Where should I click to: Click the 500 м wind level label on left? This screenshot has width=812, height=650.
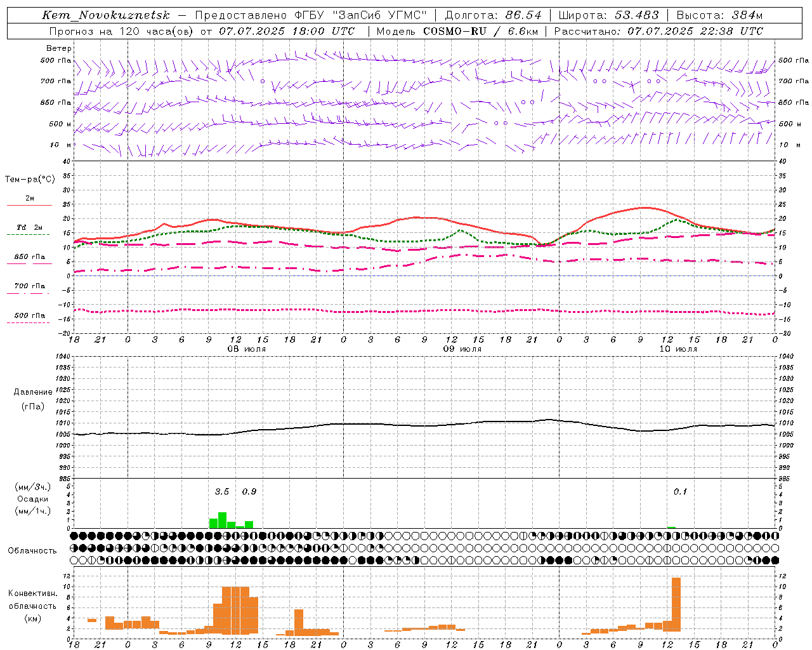pos(60,124)
